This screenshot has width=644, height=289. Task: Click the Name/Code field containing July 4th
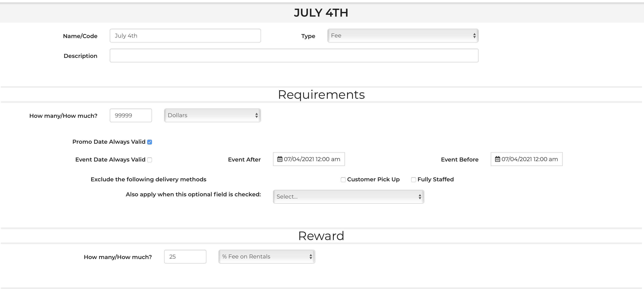[x=185, y=36]
